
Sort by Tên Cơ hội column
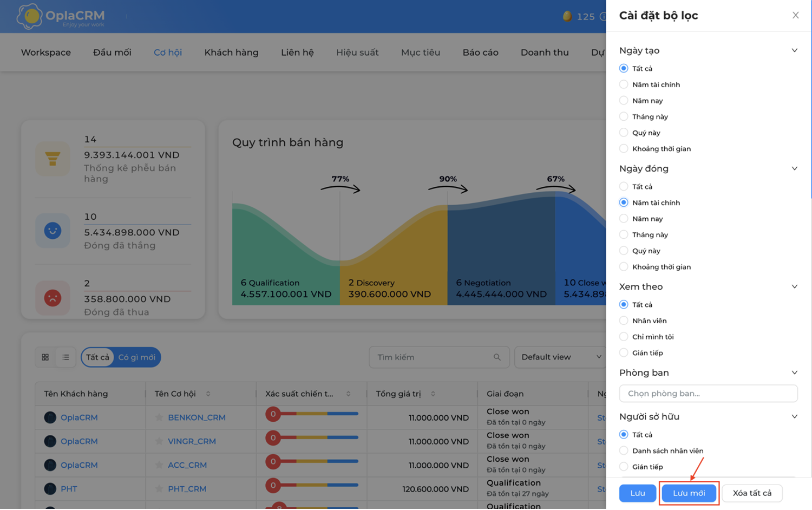(208, 394)
